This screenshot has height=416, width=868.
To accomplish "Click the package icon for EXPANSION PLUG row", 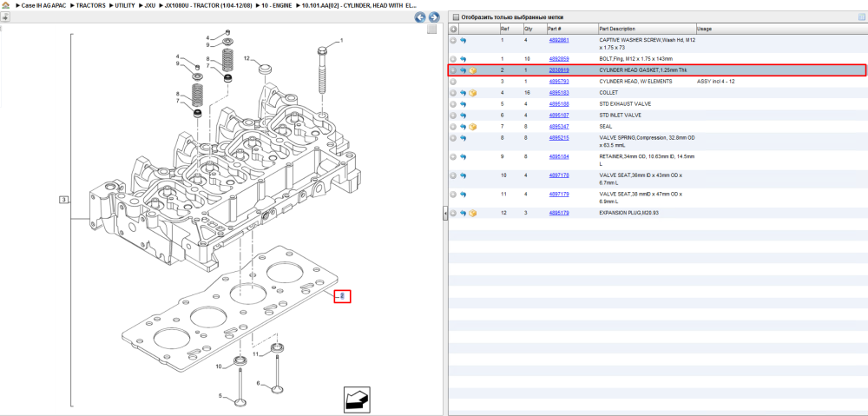I will pos(473,213).
